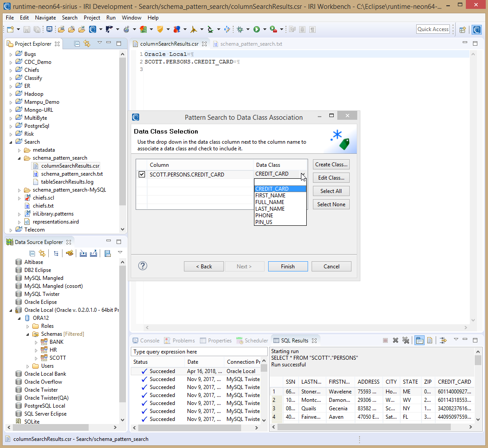
Task: Click the Create Class... button
Action: tap(331, 165)
